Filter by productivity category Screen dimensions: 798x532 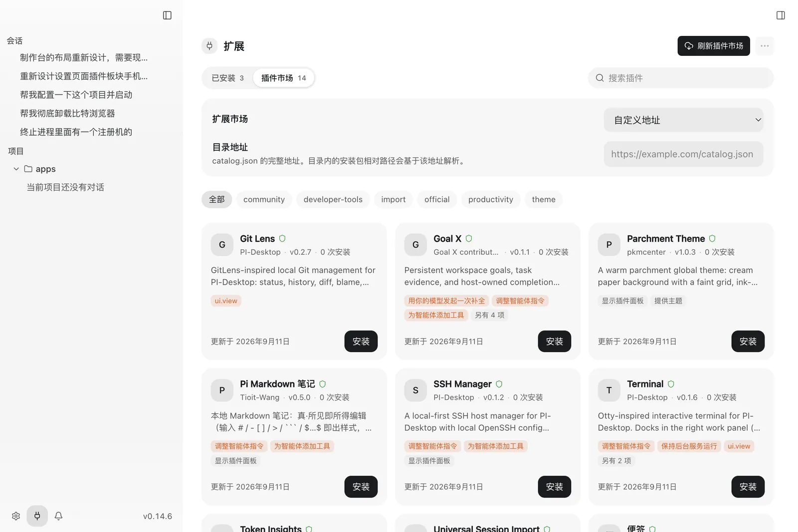tap(491, 199)
